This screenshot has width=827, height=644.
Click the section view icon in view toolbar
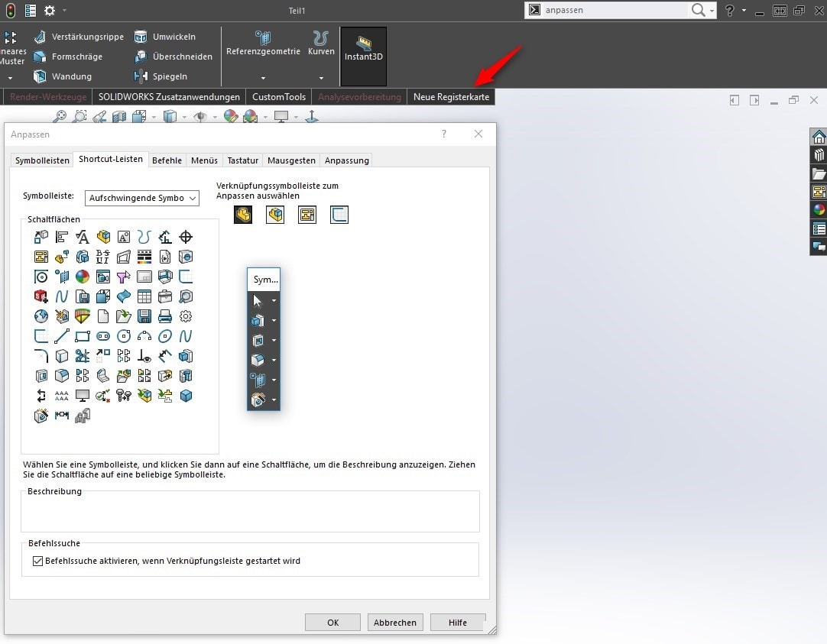coord(119,116)
